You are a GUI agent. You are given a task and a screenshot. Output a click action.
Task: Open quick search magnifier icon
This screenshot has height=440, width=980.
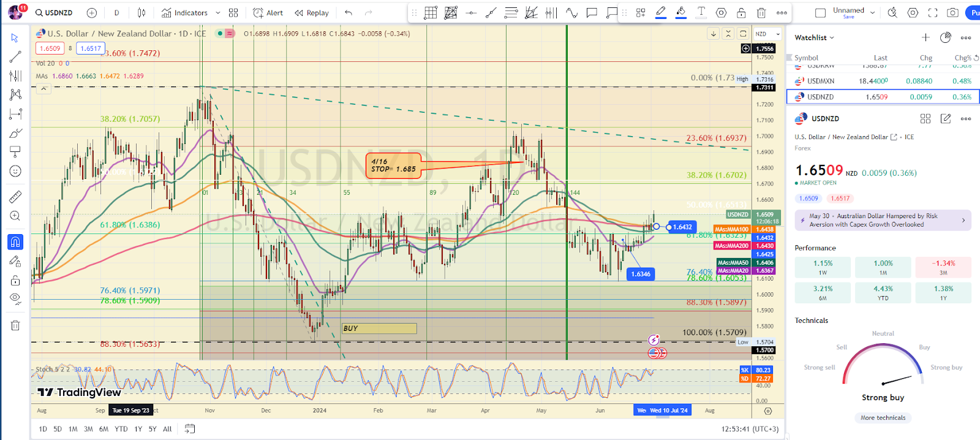coord(892,13)
